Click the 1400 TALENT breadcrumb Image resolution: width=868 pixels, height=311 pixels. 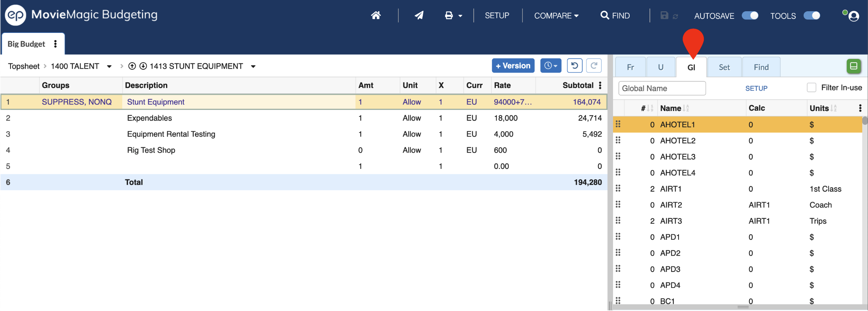click(75, 67)
